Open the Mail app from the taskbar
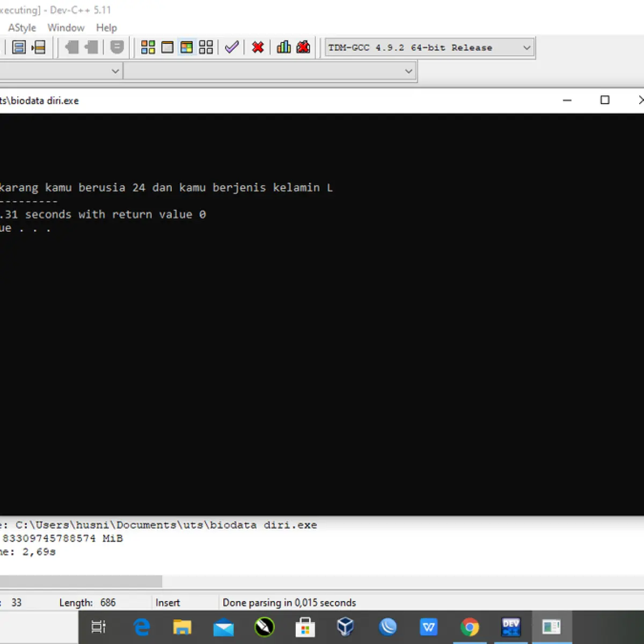Viewport: 644px width, 644px height. click(x=223, y=627)
